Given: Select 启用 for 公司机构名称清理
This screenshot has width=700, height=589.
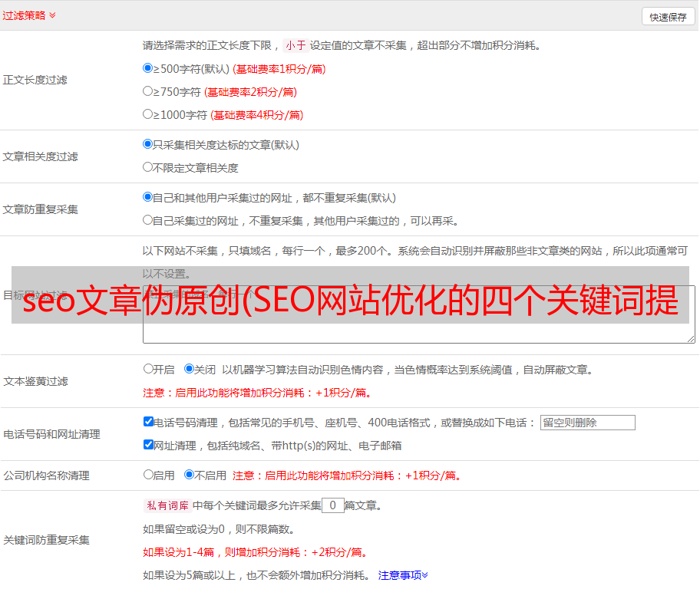Looking at the screenshot, I should 148,475.
